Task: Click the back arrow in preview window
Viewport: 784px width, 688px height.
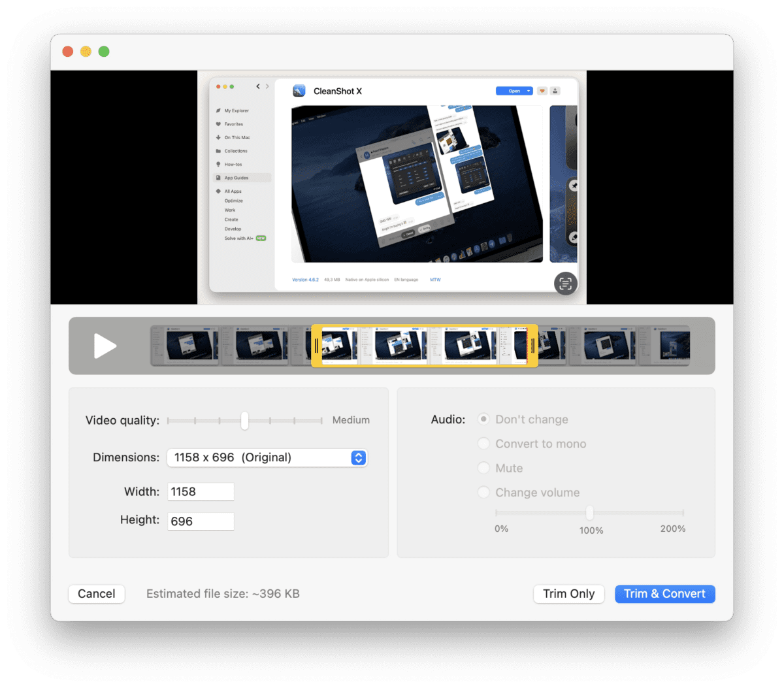Action: tap(258, 86)
